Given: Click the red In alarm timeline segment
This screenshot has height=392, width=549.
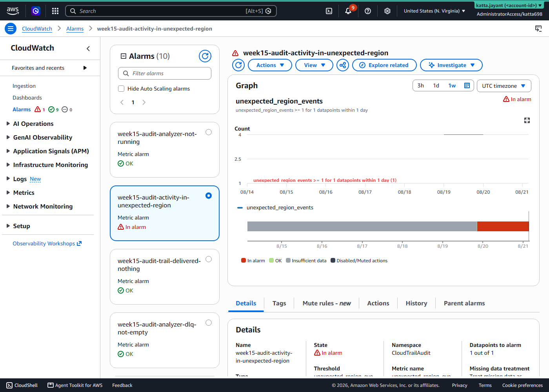Looking at the screenshot, I should tap(503, 226).
